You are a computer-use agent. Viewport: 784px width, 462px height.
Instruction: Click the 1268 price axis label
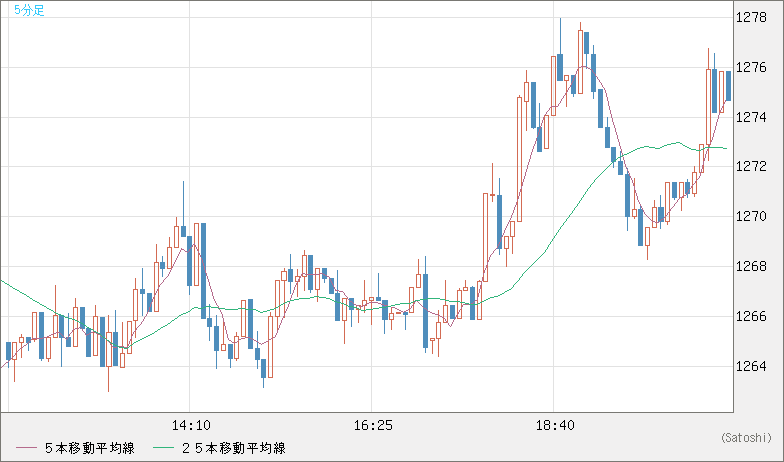click(751, 266)
